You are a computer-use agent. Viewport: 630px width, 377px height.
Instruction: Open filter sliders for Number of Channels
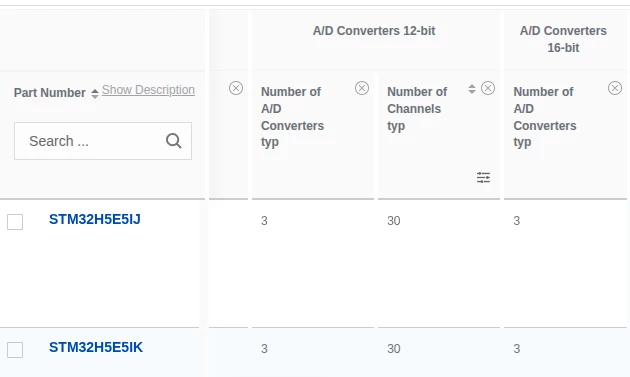483,177
